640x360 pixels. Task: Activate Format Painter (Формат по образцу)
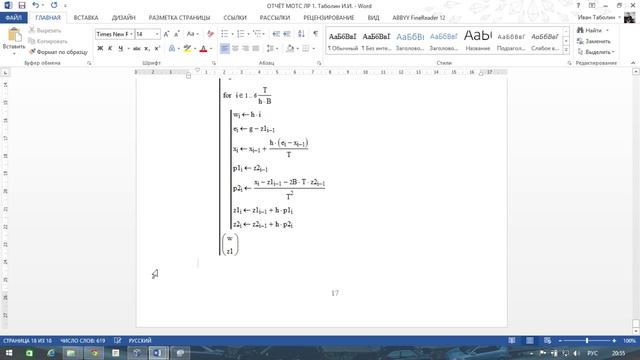point(58,52)
